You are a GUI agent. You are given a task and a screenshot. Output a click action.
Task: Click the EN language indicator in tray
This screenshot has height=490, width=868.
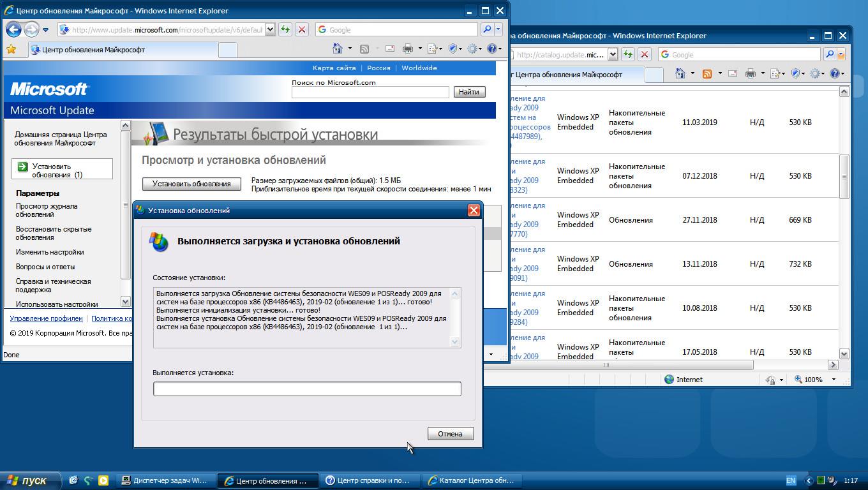[791, 480]
